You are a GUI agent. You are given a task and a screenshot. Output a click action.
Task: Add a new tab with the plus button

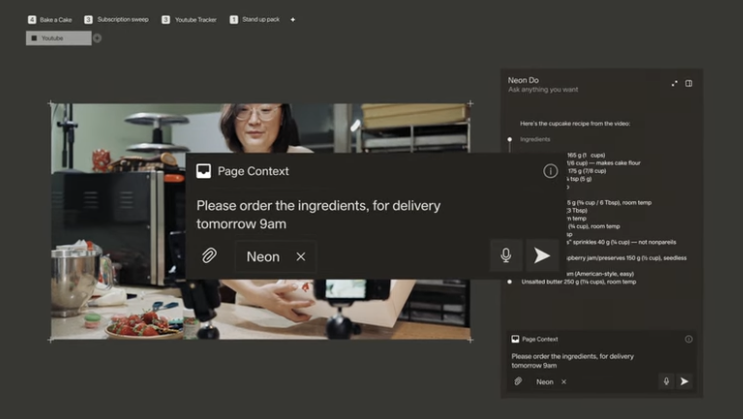point(293,19)
